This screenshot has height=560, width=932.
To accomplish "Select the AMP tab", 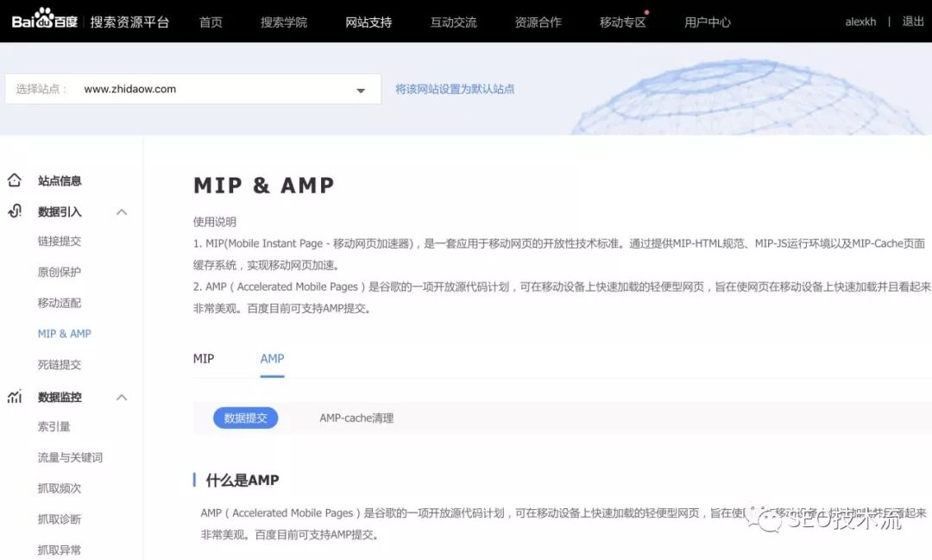I will (272, 359).
